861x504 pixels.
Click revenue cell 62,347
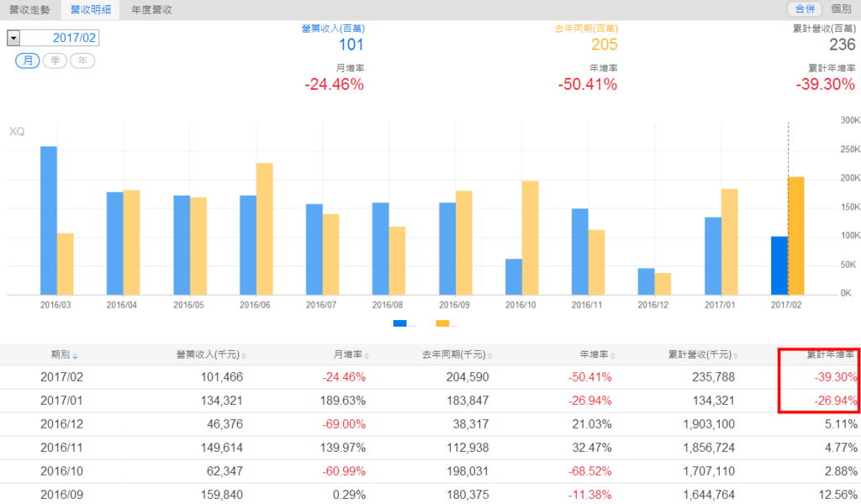pyautogui.click(x=224, y=471)
